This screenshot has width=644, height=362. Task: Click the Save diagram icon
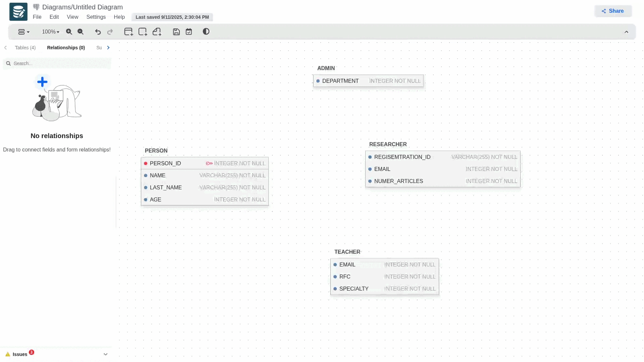coord(176,32)
